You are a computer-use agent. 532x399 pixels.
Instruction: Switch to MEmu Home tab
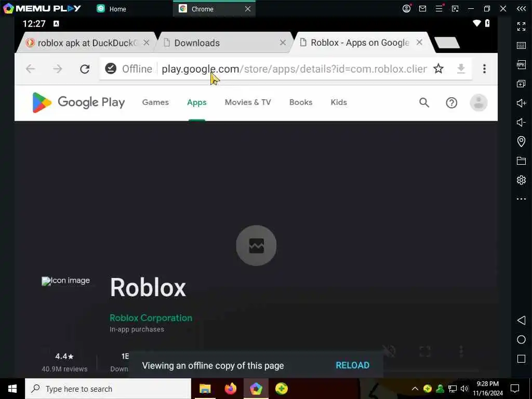[112, 9]
